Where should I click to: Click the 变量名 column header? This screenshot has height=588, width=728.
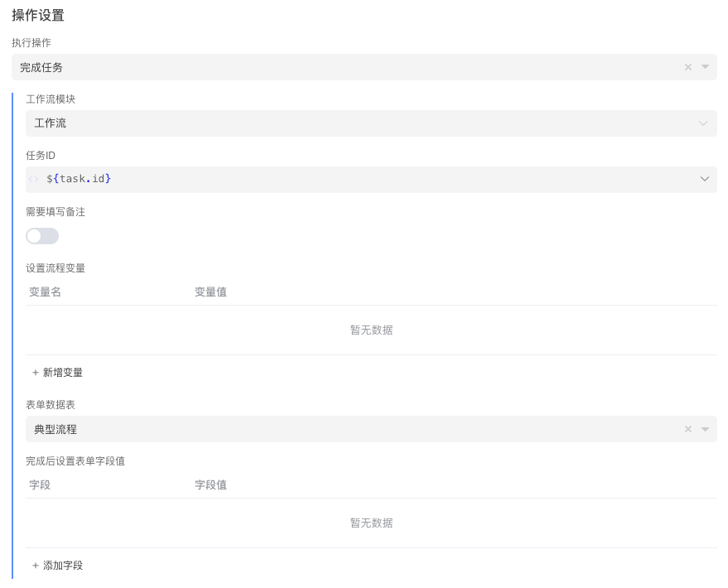[46, 292]
